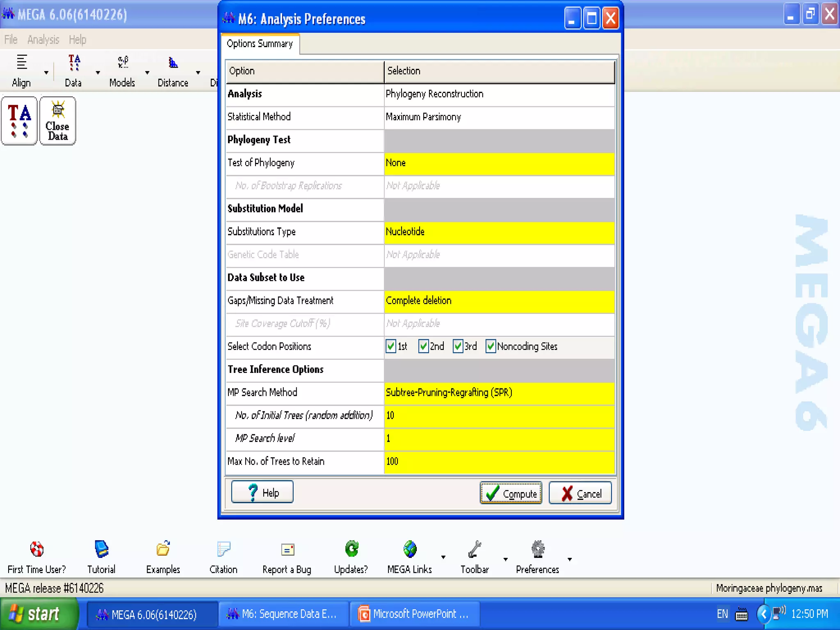Select the Options Summary tab
The width and height of the screenshot is (840, 630).
pos(260,44)
